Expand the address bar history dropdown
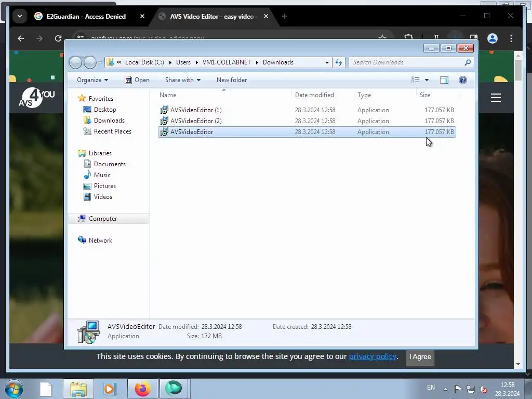Viewport: 532px width, 399px height. (327, 62)
